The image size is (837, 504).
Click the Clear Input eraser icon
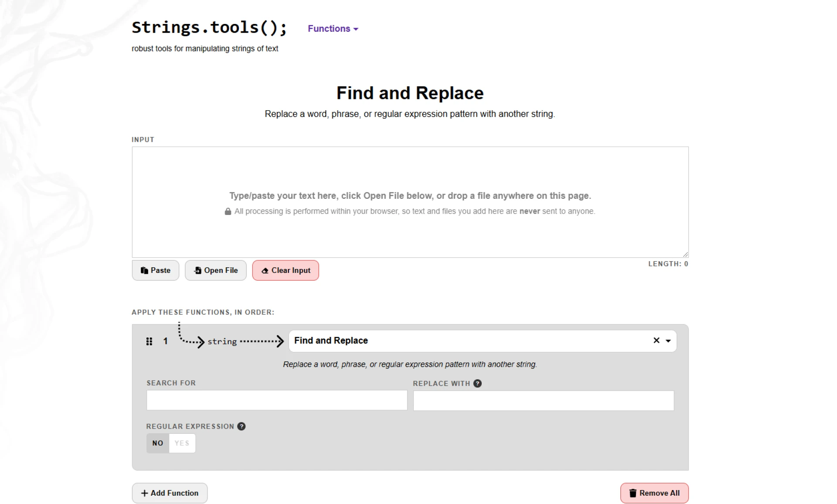click(265, 270)
